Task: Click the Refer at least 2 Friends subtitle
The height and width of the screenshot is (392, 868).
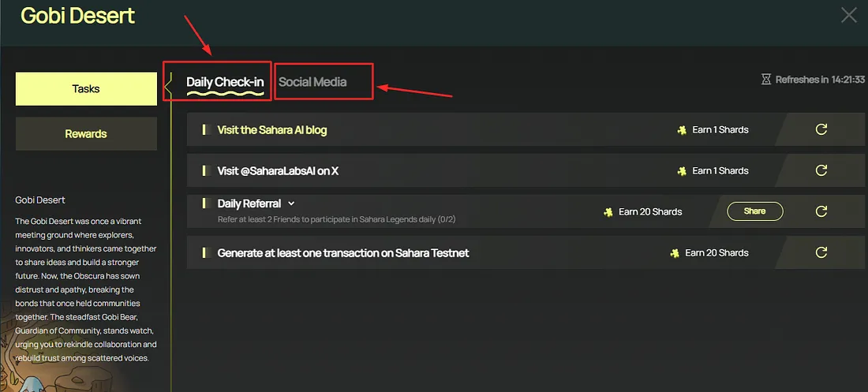Action: 337,220
